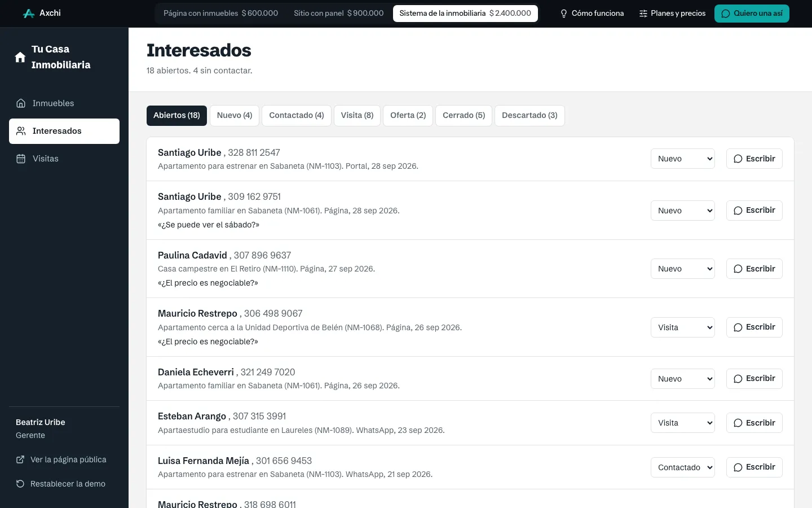This screenshot has height=508, width=812.
Task: Click the Axchi logo icon
Action: point(29,14)
